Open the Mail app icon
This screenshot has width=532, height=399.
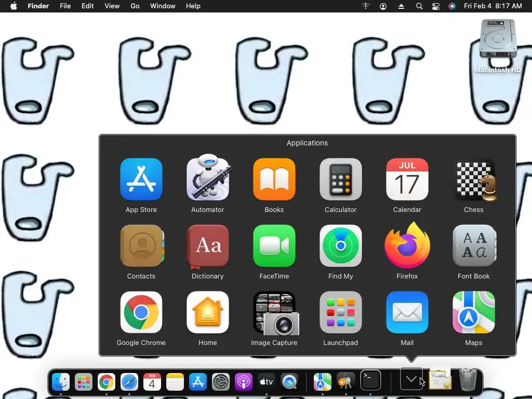coord(407,312)
